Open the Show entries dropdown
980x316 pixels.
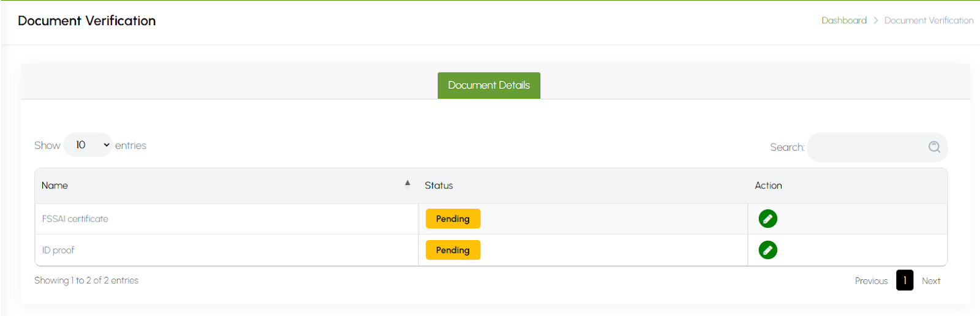pyautogui.click(x=88, y=145)
